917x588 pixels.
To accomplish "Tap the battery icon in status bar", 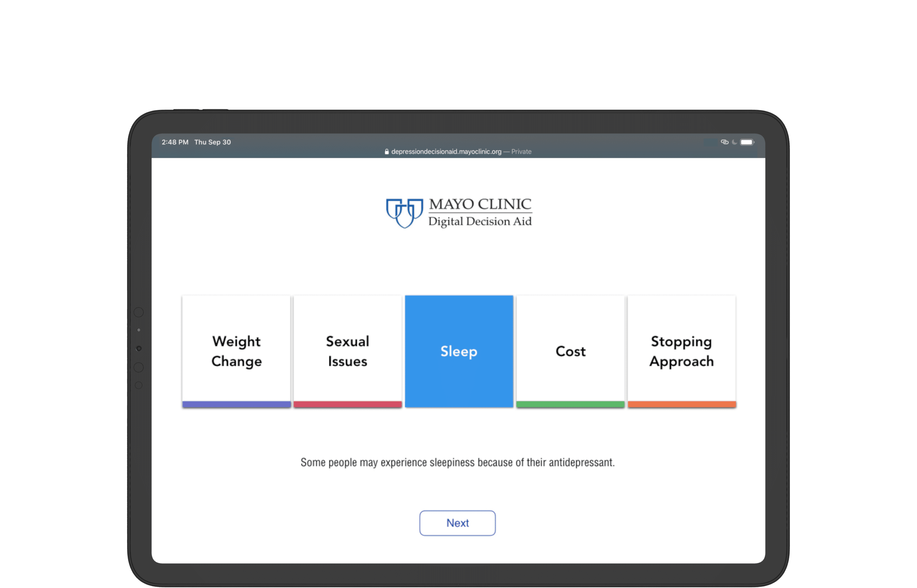I will 747,142.
